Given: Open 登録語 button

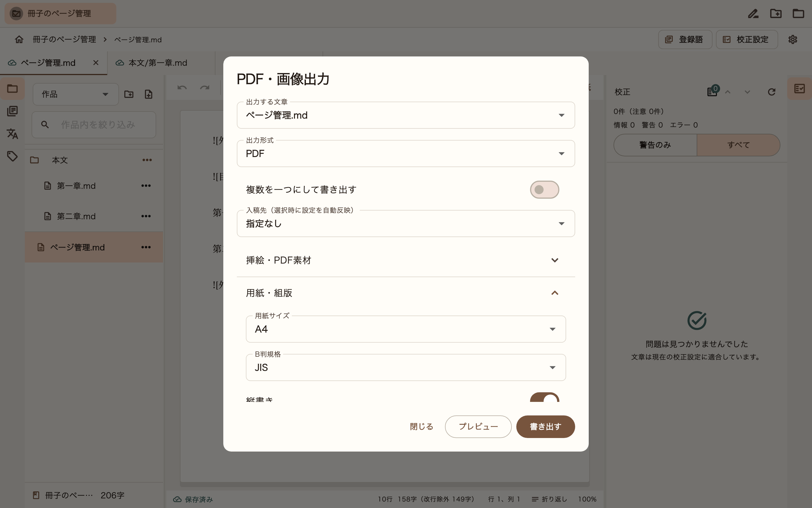Looking at the screenshot, I should tap(685, 39).
